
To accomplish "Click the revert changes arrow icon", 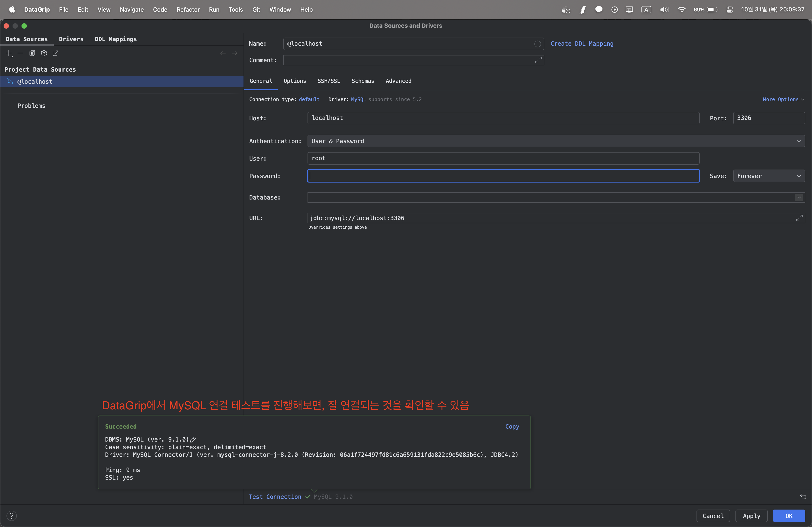I will (x=803, y=496).
